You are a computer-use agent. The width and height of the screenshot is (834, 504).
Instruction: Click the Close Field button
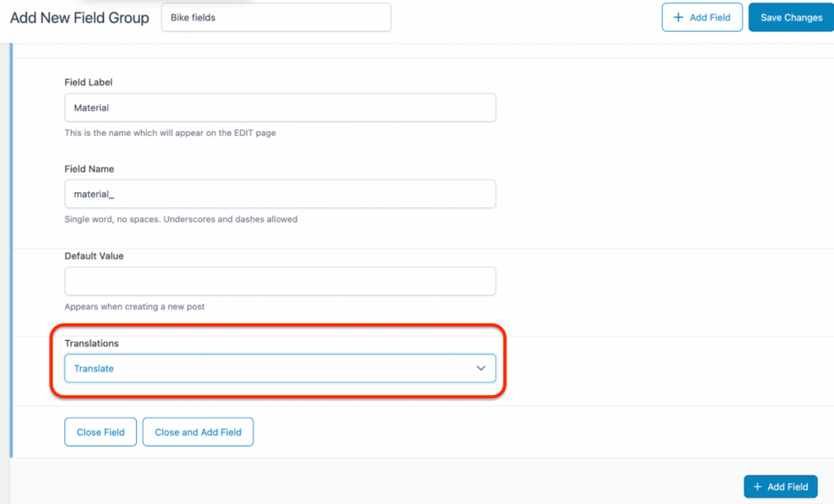[x=100, y=432]
